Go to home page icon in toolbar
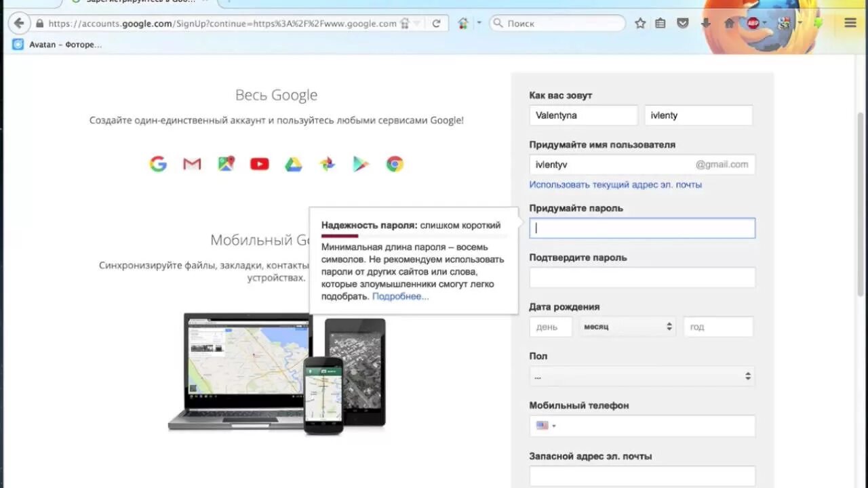The height and width of the screenshot is (488, 868). [x=730, y=23]
